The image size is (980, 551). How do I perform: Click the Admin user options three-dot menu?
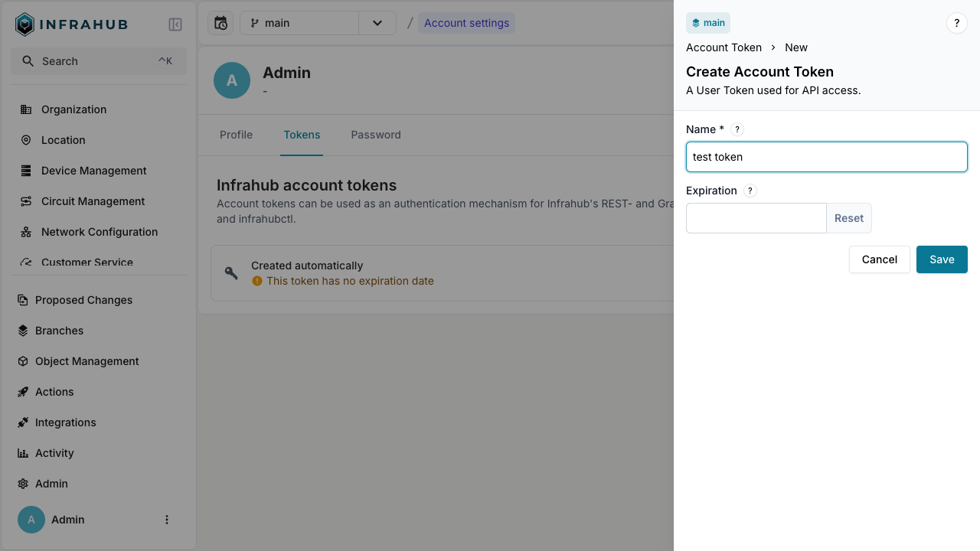[167, 520]
